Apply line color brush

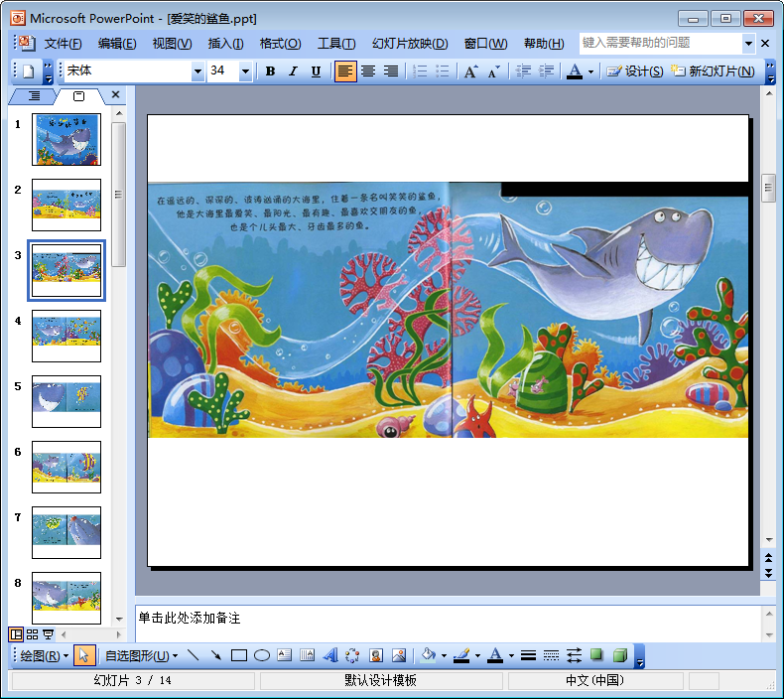(x=461, y=655)
